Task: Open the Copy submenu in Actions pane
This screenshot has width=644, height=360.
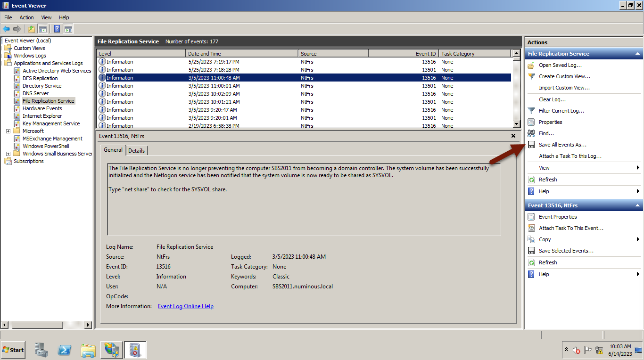Action: point(584,239)
